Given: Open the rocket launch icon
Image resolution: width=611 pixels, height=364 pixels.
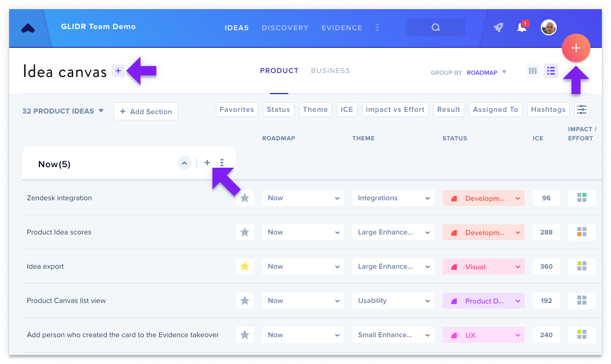Looking at the screenshot, I should point(499,27).
